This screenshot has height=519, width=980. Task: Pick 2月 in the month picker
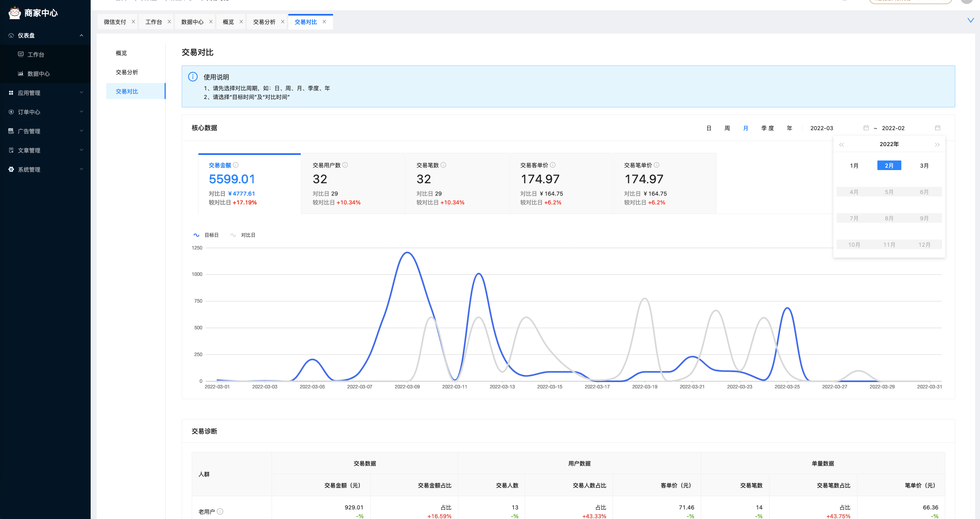point(889,166)
